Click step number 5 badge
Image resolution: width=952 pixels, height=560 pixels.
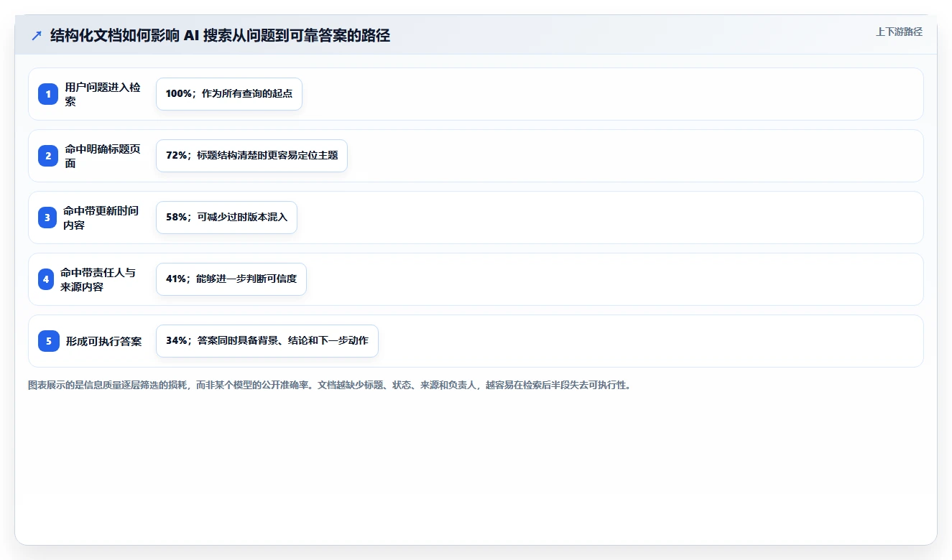click(49, 341)
